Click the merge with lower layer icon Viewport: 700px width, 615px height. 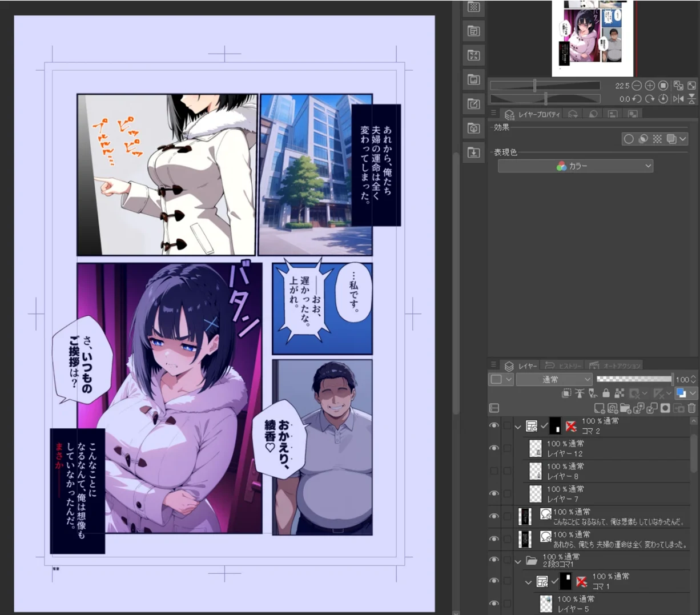tap(652, 408)
